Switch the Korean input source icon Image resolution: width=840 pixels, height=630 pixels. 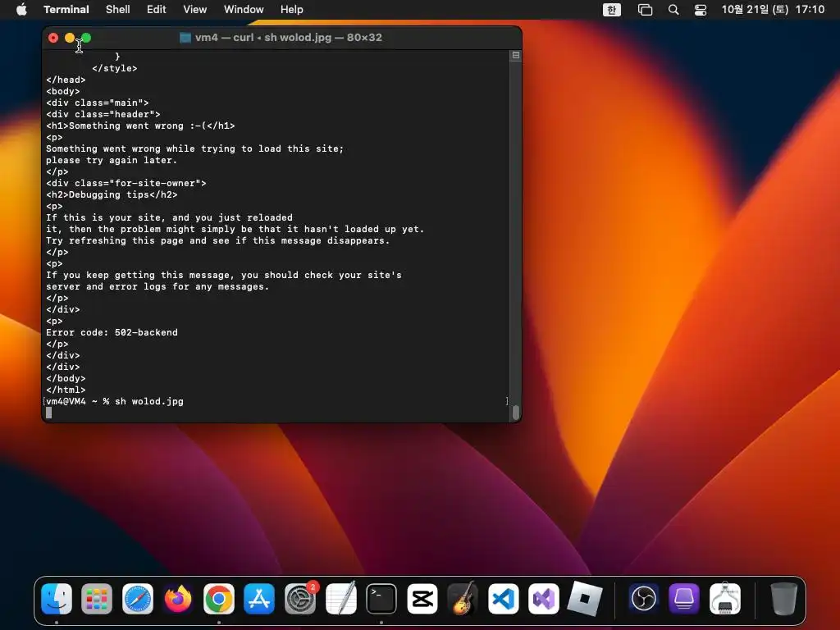click(612, 10)
